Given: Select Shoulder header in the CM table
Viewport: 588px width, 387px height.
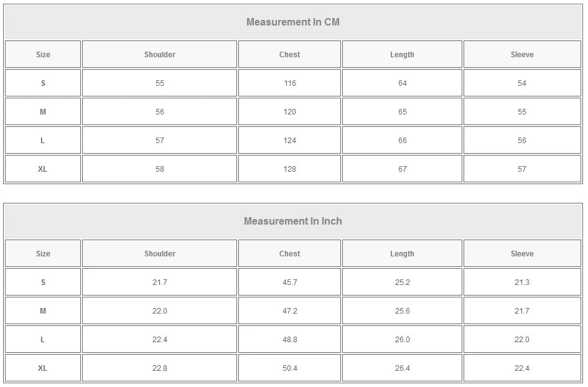Looking at the screenshot, I should [x=160, y=55].
